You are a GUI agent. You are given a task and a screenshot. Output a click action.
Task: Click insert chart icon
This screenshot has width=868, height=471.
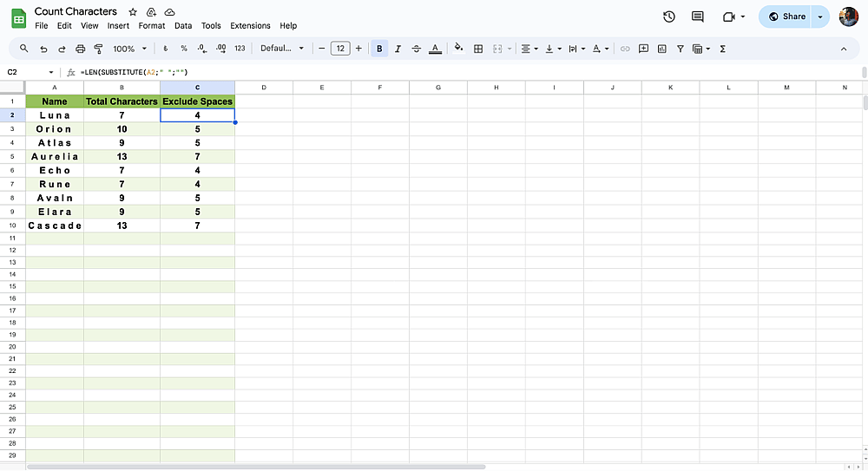click(x=662, y=49)
